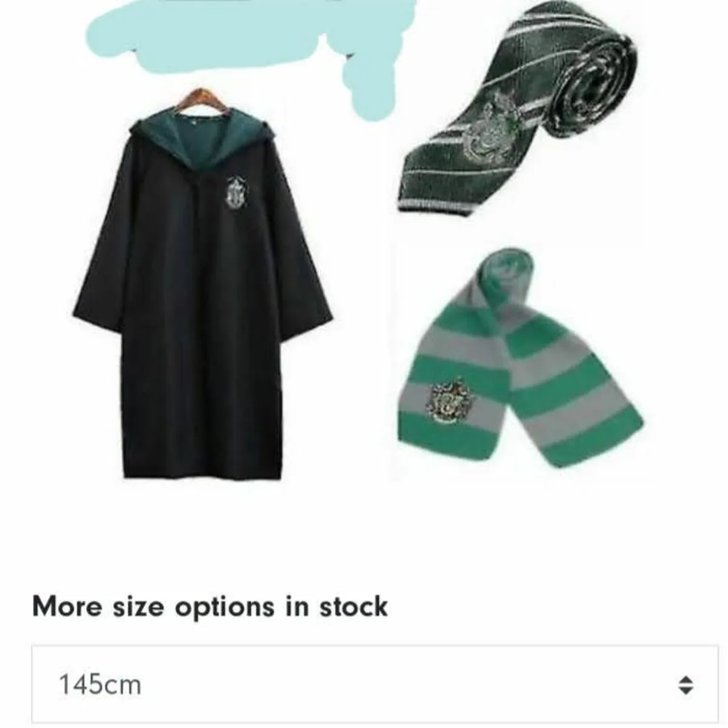Click the 'More size options in stock' heading
Image resolution: width=728 pixels, height=728 pixels.
(x=210, y=607)
